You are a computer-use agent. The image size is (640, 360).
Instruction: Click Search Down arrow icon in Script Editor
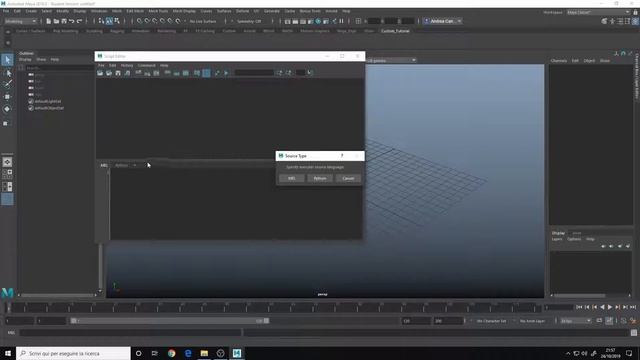point(280,73)
